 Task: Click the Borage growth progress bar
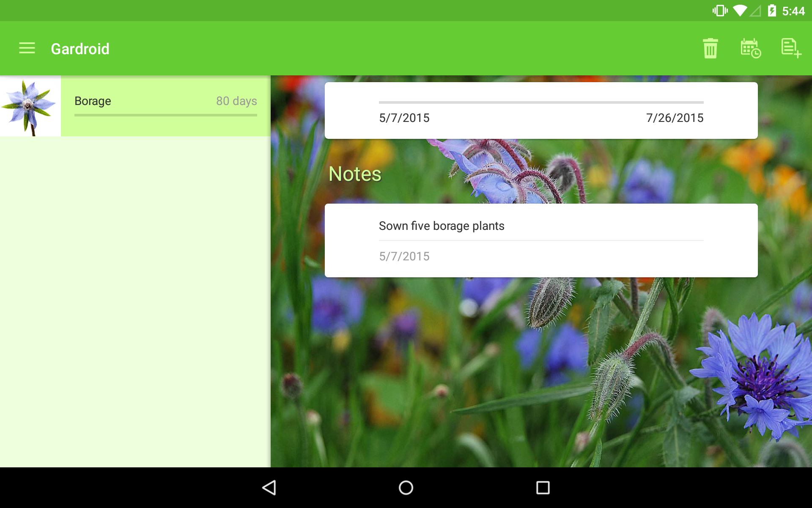pos(166,115)
